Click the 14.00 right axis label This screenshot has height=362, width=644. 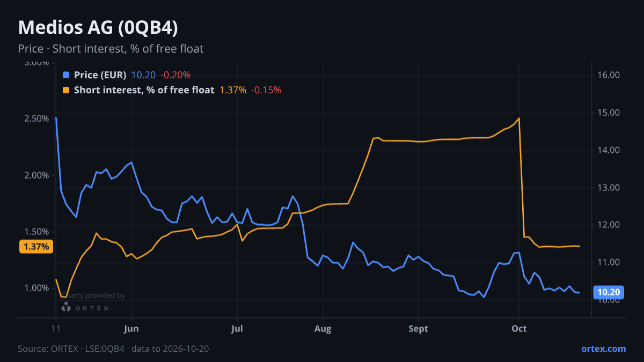[x=609, y=150]
